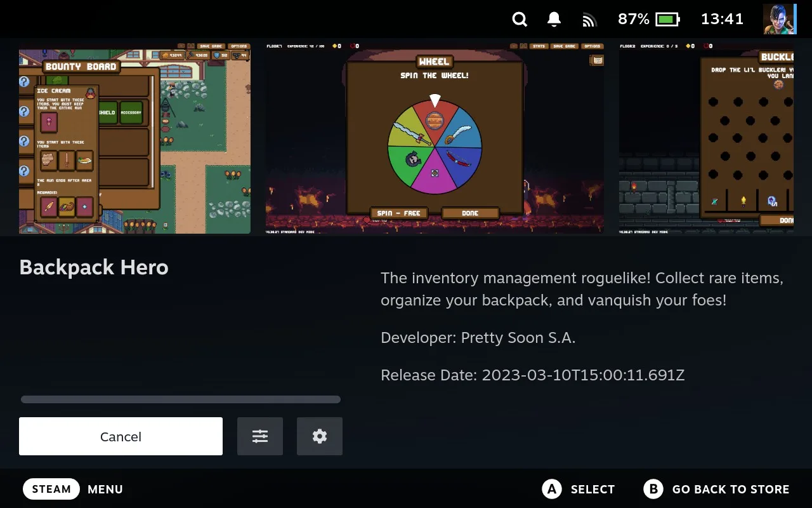This screenshot has width=812, height=508.
Task: Click the Backpack Hero title
Action: click(94, 267)
